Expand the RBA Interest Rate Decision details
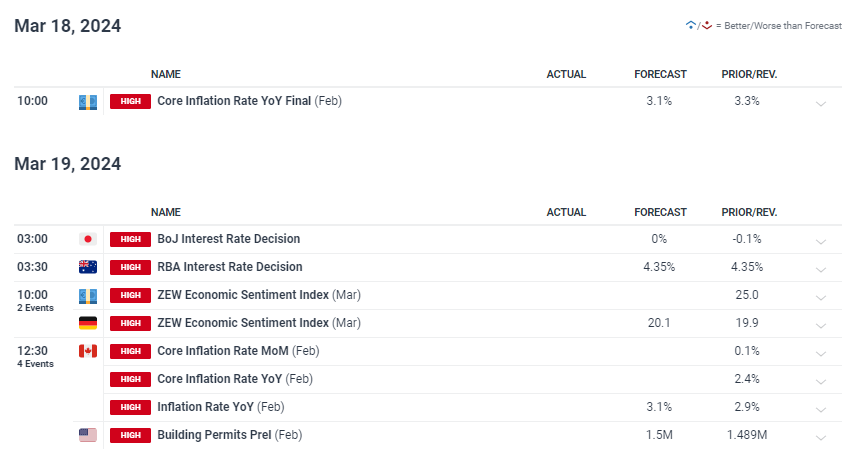The image size is (845, 456). pyautogui.click(x=821, y=269)
